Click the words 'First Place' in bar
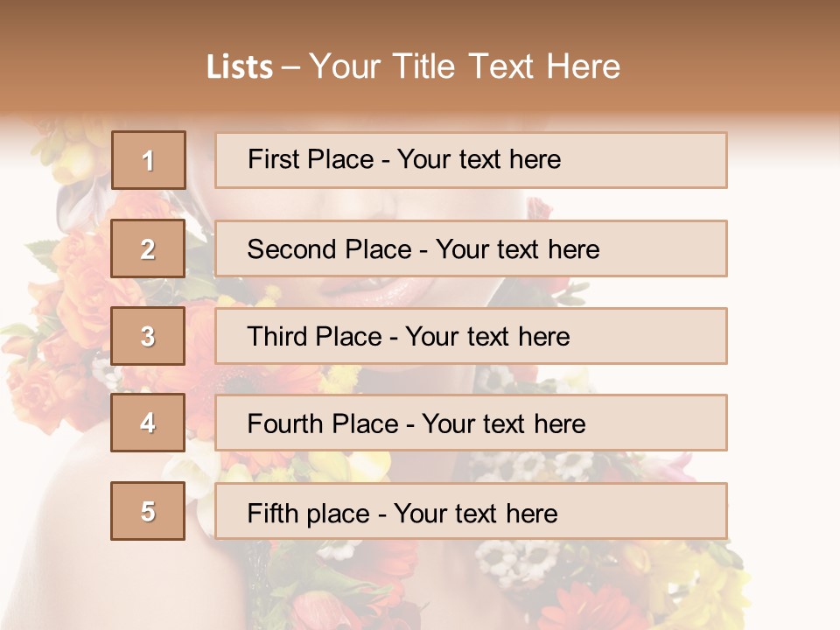The height and width of the screenshot is (630, 840). [311, 159]
